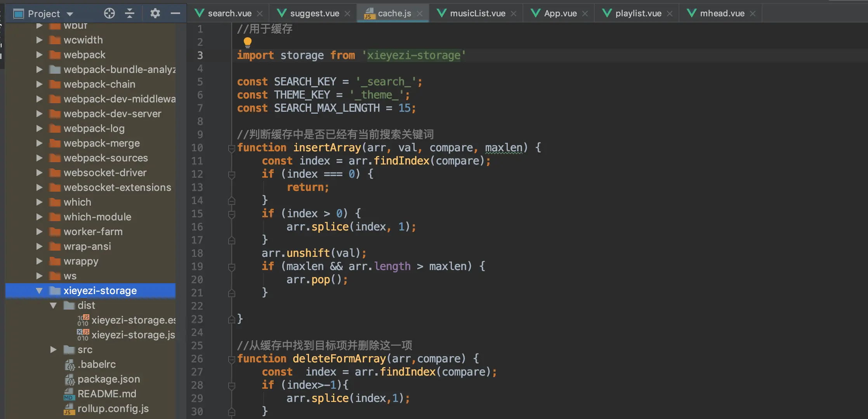Click line number 10 in the gutter
868x419 pixels.
point(197,148)
